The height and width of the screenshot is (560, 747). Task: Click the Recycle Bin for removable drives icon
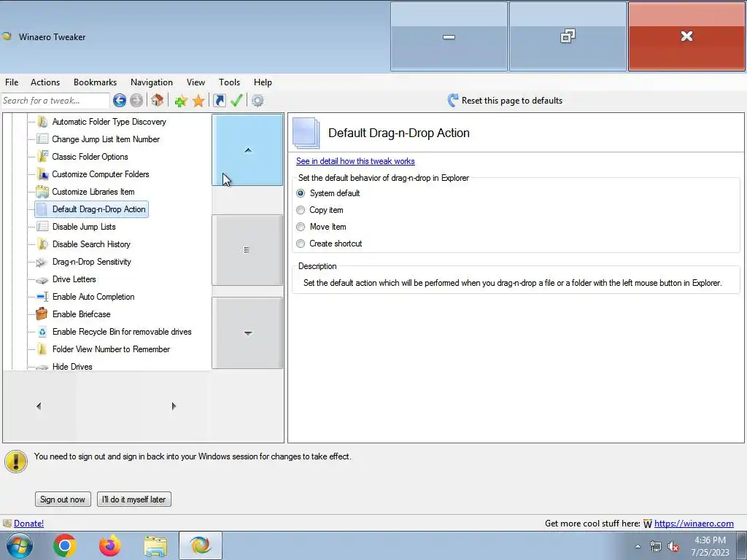click(x=42, y=332)
